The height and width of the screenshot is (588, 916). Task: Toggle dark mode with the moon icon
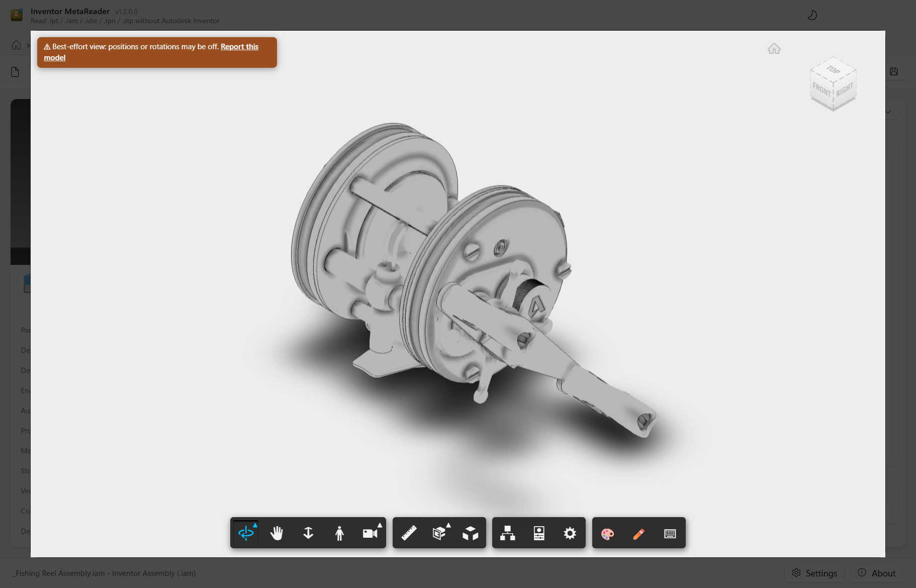tap(812, 16)
